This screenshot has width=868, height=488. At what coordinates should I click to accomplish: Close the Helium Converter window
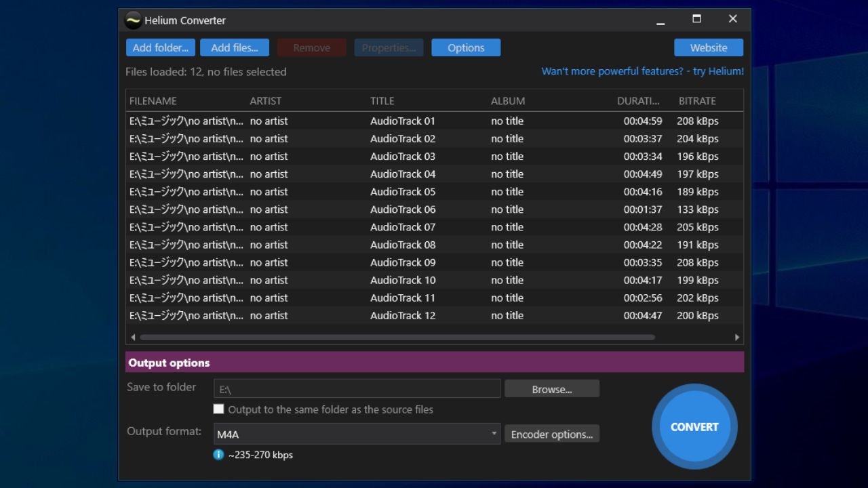click(732, 19)
